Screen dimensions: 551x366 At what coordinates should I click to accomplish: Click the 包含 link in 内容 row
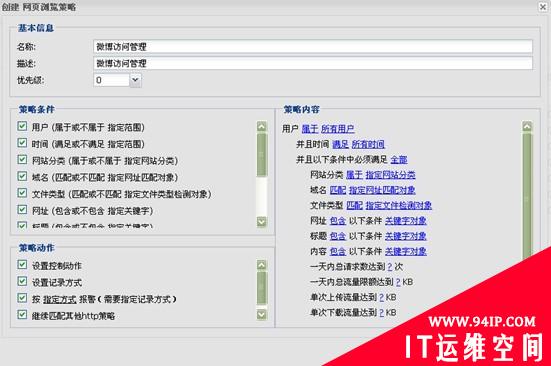(x=338, y=251)
